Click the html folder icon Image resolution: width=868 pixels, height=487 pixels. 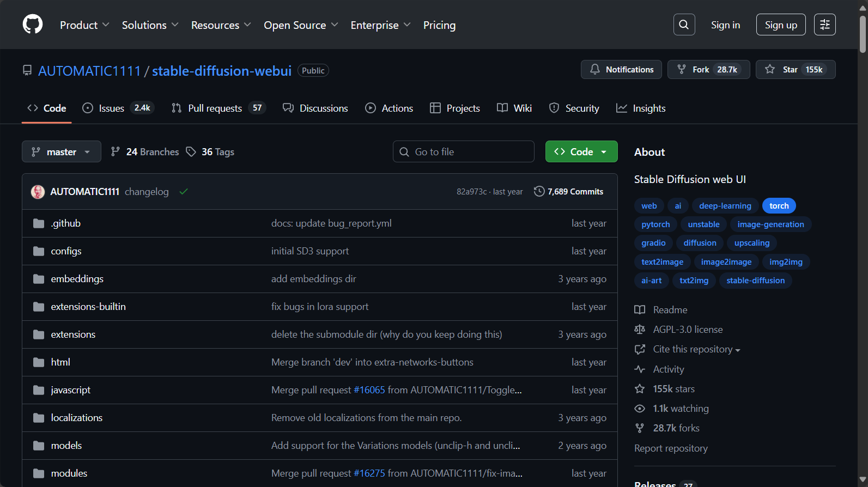coord(39,362)
